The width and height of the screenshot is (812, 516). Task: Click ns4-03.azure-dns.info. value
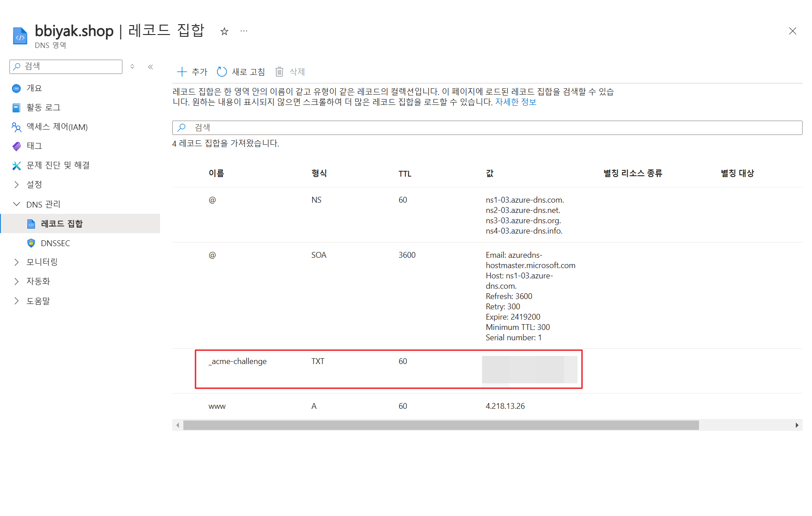pyautogui.click(x=524, y=231)
